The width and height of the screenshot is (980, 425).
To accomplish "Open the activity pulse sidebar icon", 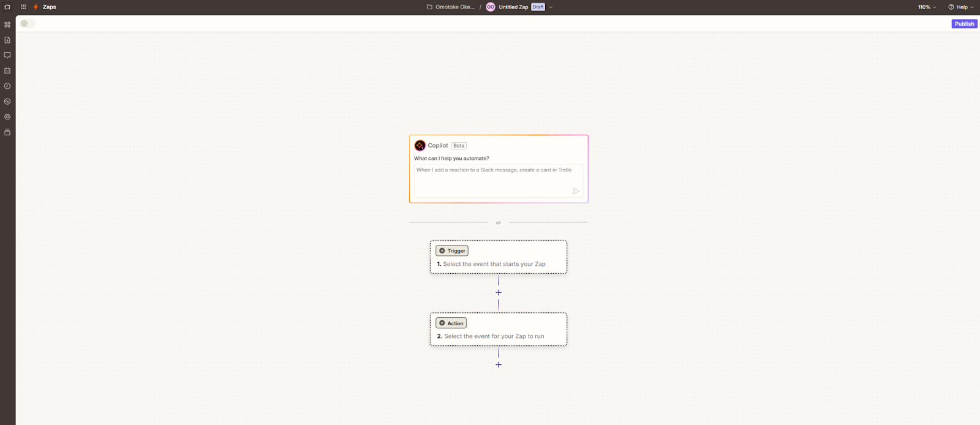I will pyautogui.click(x=7, y=101).
